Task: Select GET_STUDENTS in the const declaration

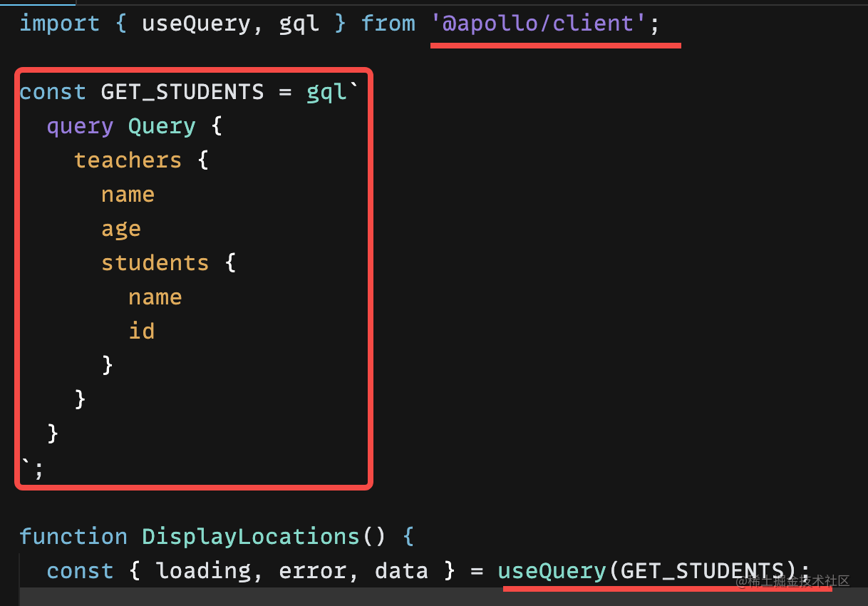Action: tap(182, 92)
